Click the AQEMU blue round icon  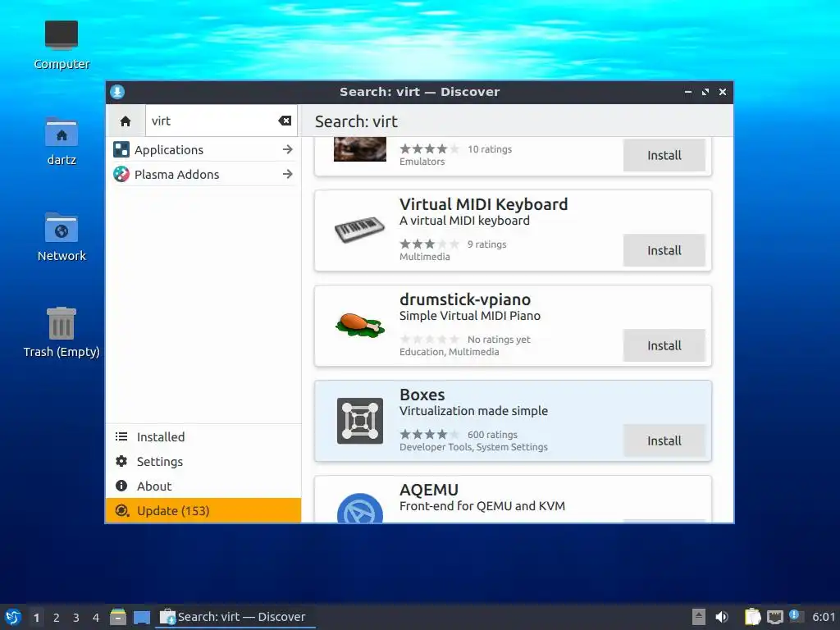359,508
